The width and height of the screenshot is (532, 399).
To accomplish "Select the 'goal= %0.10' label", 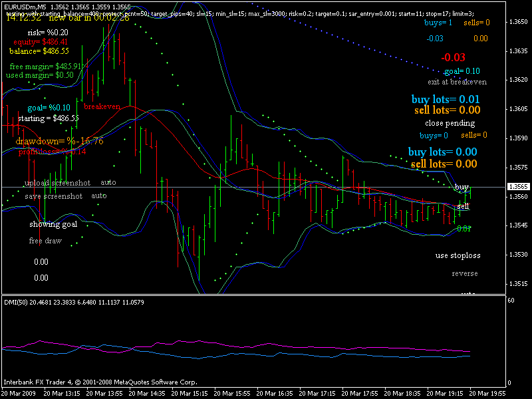I will [49, 108].
